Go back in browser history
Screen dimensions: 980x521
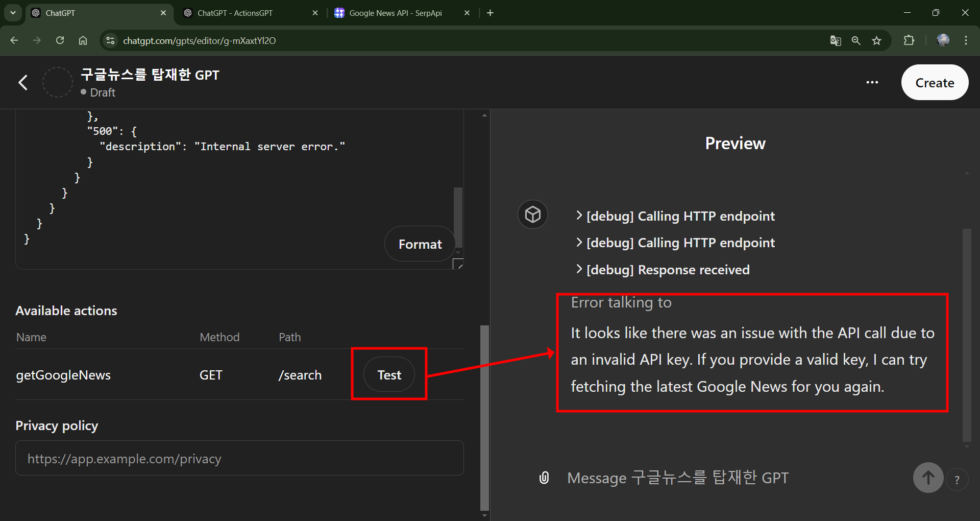(x=14, y=40)
